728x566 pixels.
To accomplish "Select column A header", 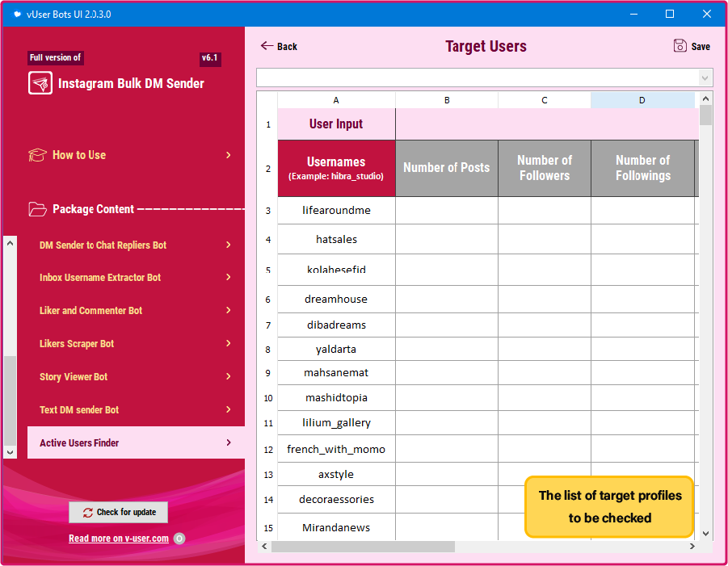I will pos(336,100).
